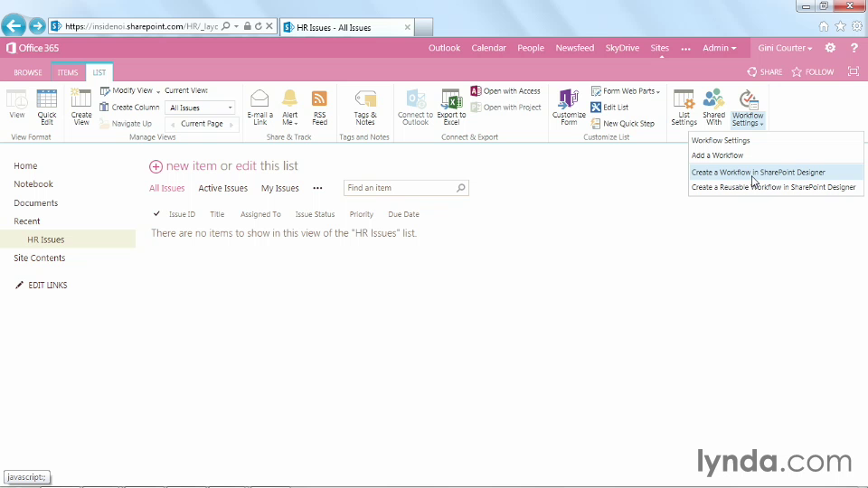
Task: Open List Settings icon
Action: pyautogui.click(x=684, y=107)
